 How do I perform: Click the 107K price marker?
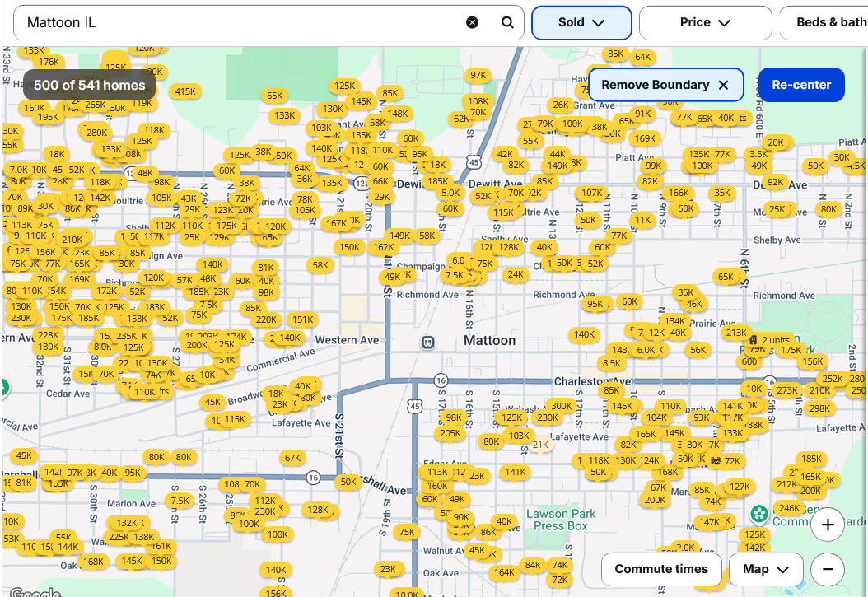point(592,193)
